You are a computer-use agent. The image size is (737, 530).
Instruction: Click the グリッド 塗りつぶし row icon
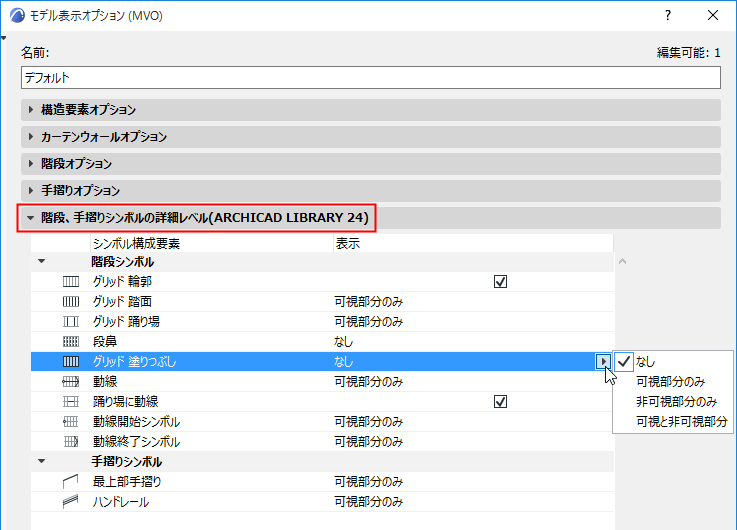pos(71,362)
